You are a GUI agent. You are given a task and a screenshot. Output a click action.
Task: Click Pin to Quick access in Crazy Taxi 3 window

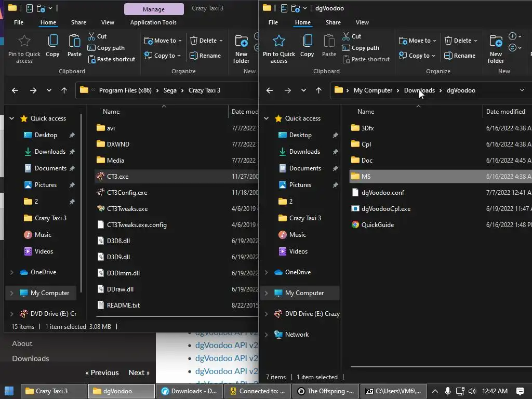click(x=24, y=49)
